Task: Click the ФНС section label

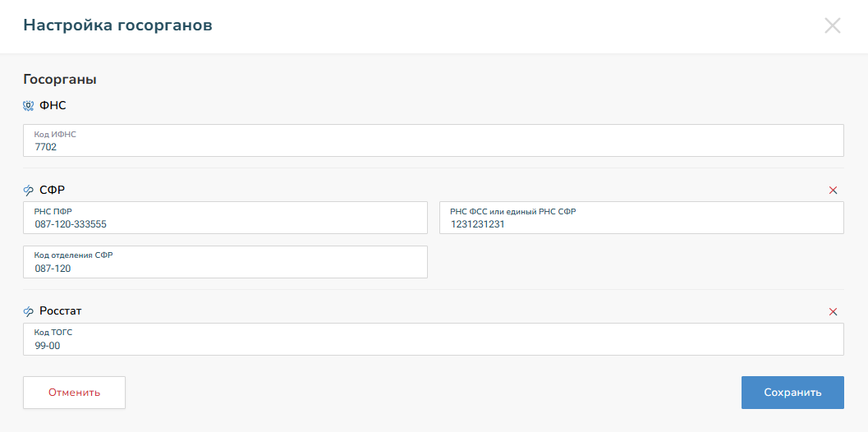Action: (53, 106)
